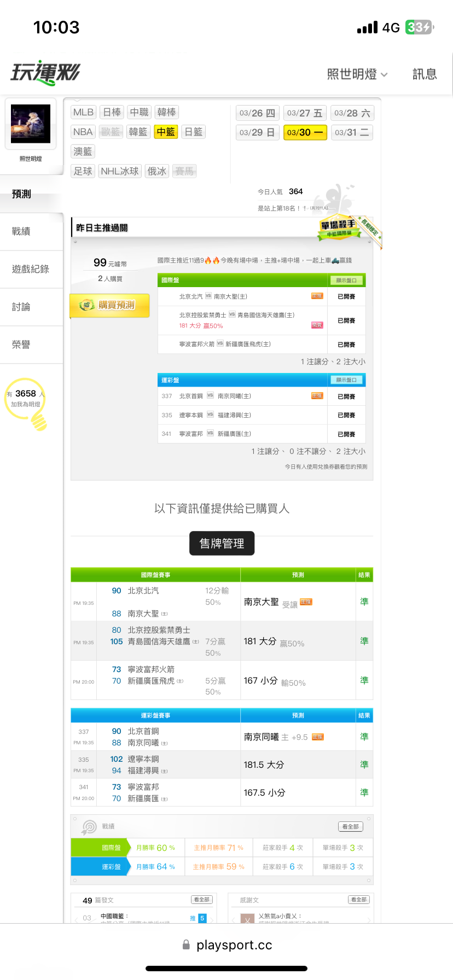Click the 購買預測 buy button

(x=109, y=305)
